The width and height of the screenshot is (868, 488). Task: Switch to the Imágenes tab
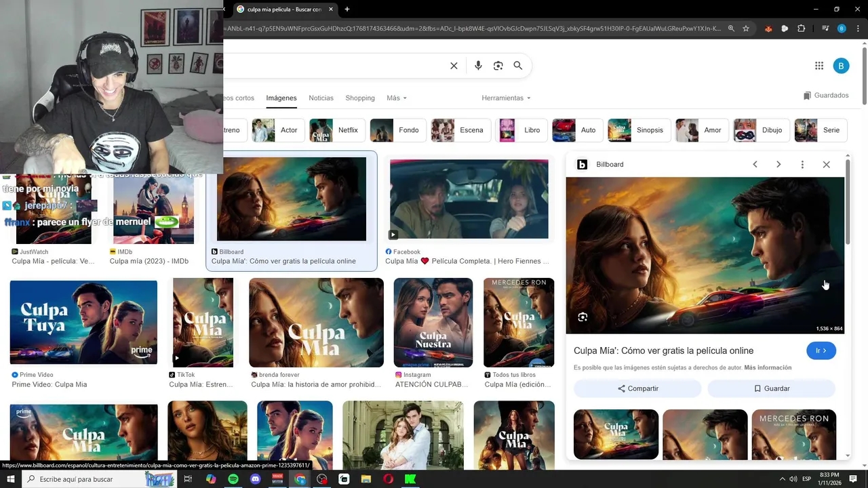[281, 98]
